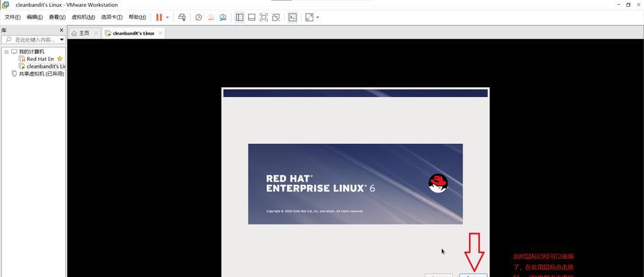Click the magnifier icon in the library search

point(8,40)
